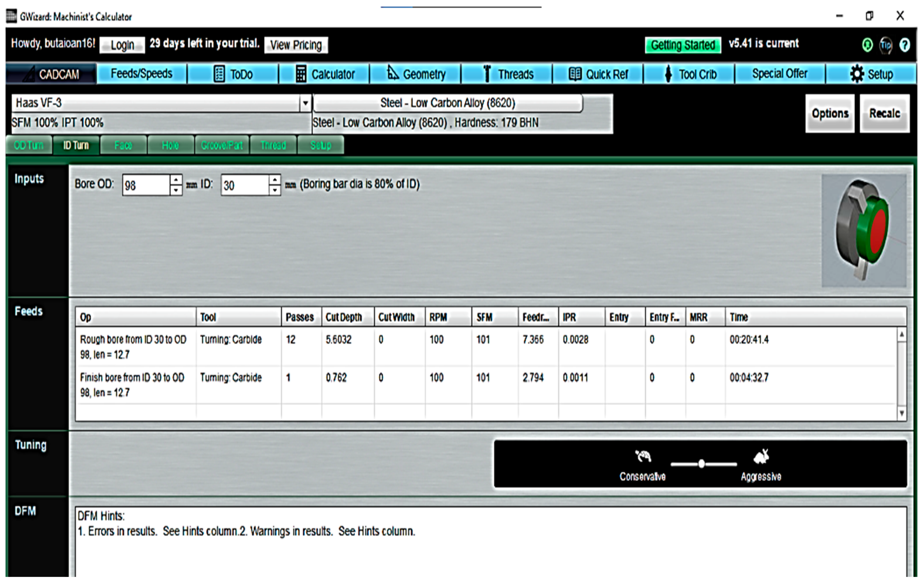Click the Conservative-Aggressive tuning slider handle
924x584 pixels.
click(x=702, y=464)
